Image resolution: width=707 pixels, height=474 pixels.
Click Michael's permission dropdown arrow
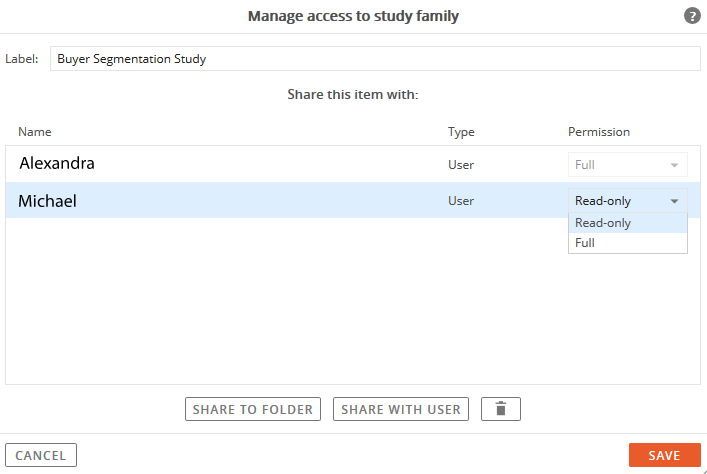click(674, 201)
